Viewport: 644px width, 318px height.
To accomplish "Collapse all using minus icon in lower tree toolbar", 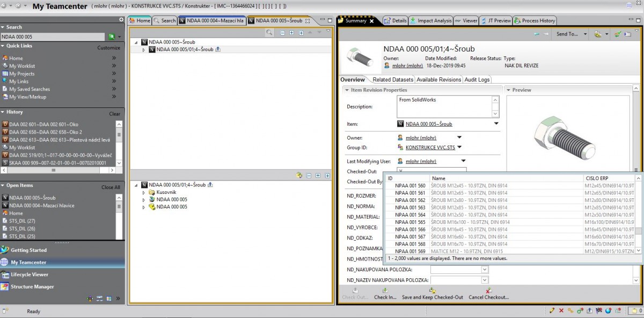I will [x=309, y=176].
